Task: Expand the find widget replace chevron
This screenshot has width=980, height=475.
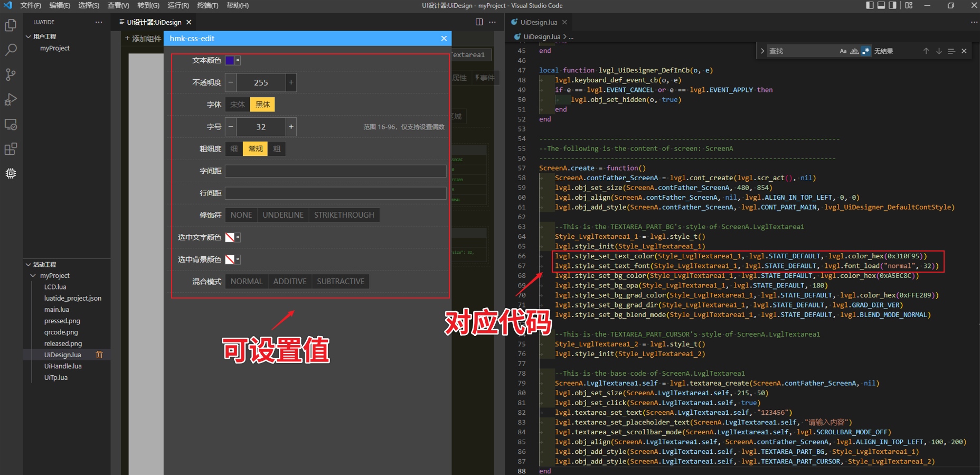Action: coord(762,51)
